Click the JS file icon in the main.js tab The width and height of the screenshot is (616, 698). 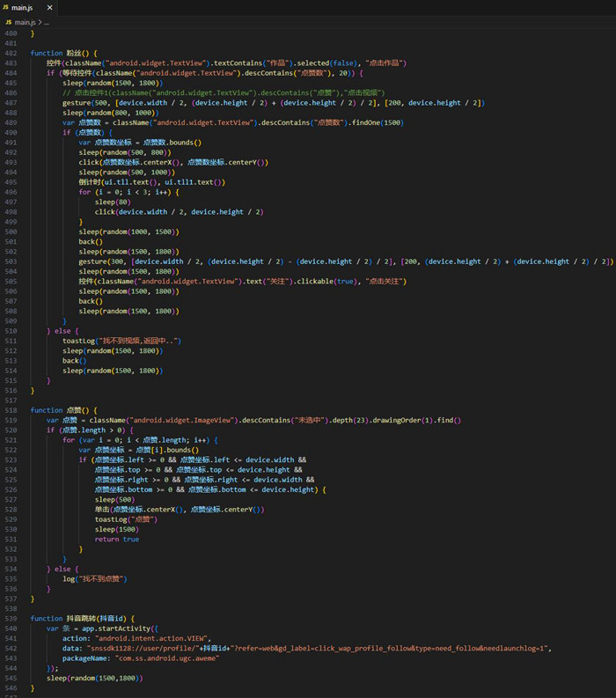tap(6, 8)
